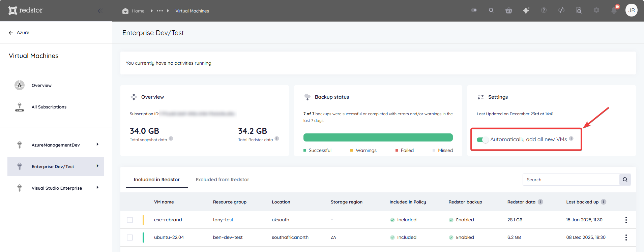
Task: Click the ben-dev-test resource group cell
Action: (x=228, y=238)
